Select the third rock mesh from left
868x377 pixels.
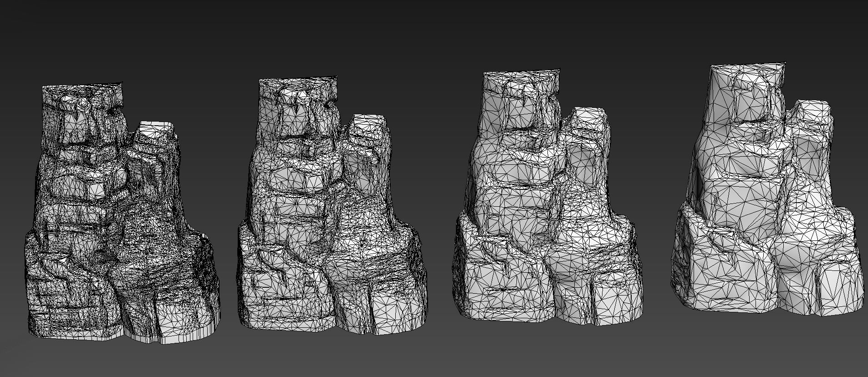[548, 198]
